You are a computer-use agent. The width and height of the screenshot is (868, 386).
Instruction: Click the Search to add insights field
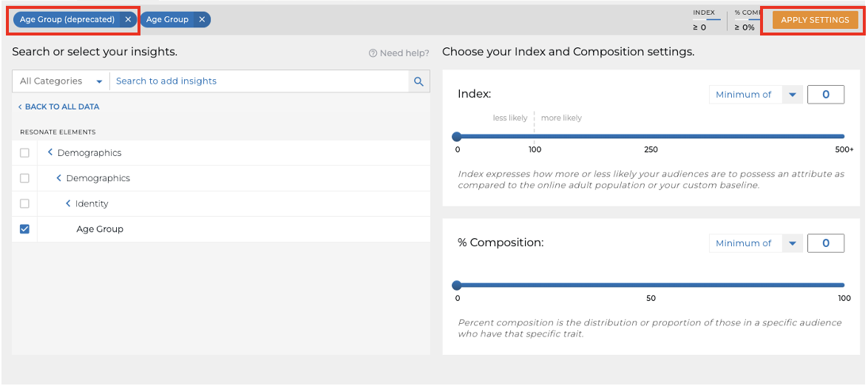[x=259, y=81]
